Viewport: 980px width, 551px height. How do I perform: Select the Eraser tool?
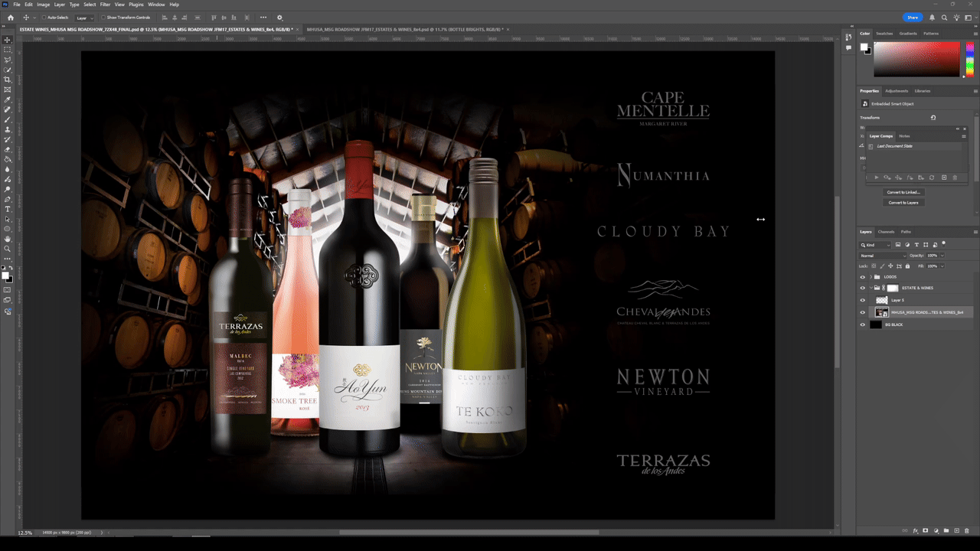pos(8,149)
